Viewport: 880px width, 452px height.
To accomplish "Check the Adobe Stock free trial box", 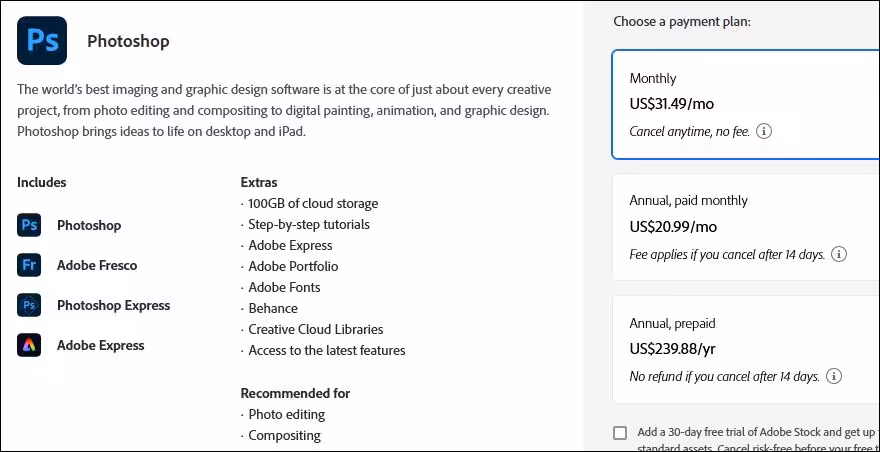I will [620, 433].
